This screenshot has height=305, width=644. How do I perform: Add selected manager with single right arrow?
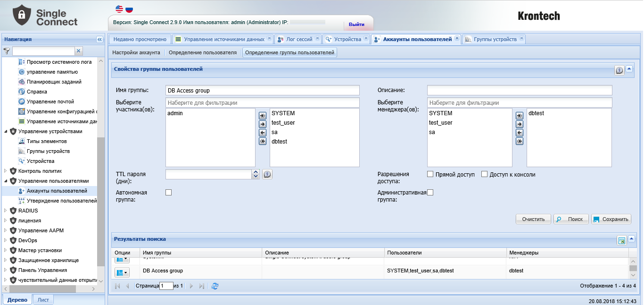coord(520,124)
